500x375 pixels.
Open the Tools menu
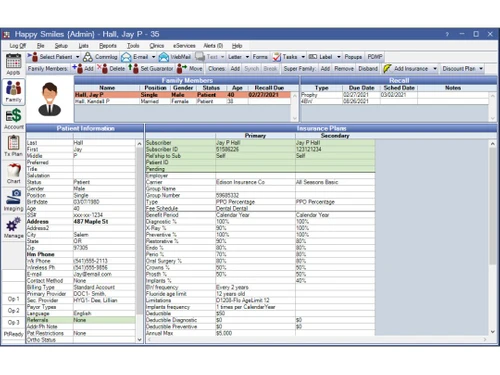[x=133, y=46]
